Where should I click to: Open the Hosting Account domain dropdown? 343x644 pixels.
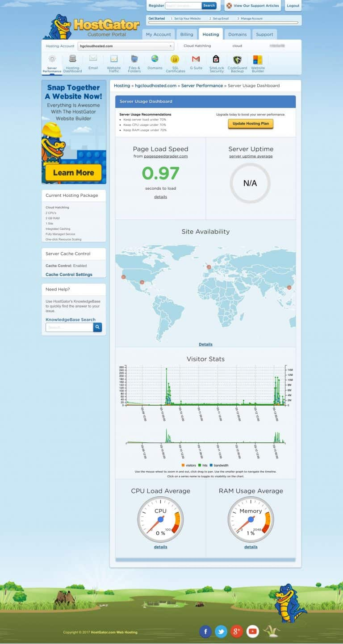click(125, 46)
